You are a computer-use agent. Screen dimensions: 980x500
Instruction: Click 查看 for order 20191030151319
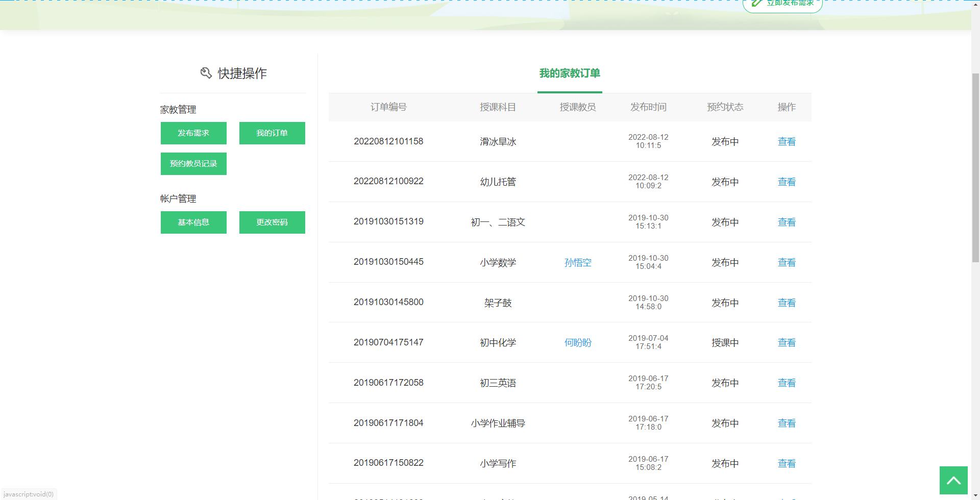[787, 222]
